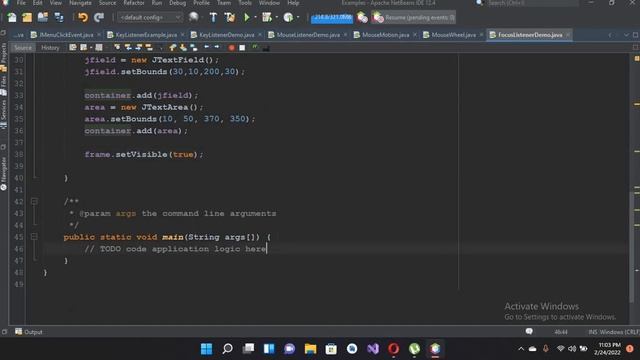Click the grey Redo arrow
Viewport: 640px width, 360px height.
click(99, 17)
